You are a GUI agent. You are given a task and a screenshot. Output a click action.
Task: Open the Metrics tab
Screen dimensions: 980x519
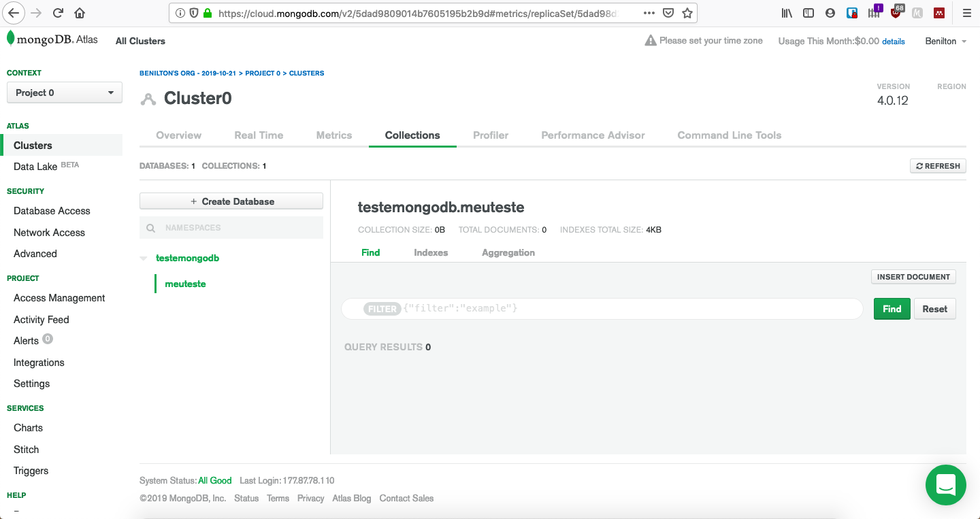[334, 135]
